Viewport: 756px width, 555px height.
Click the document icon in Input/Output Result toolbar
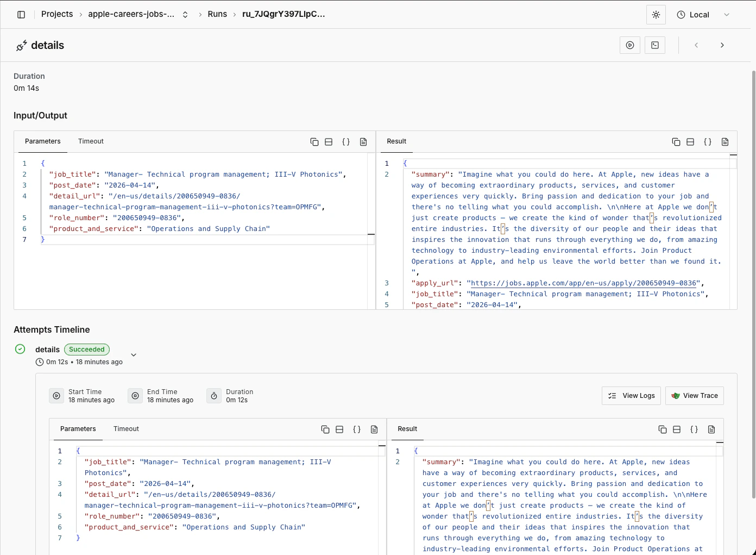click(725, 142)
